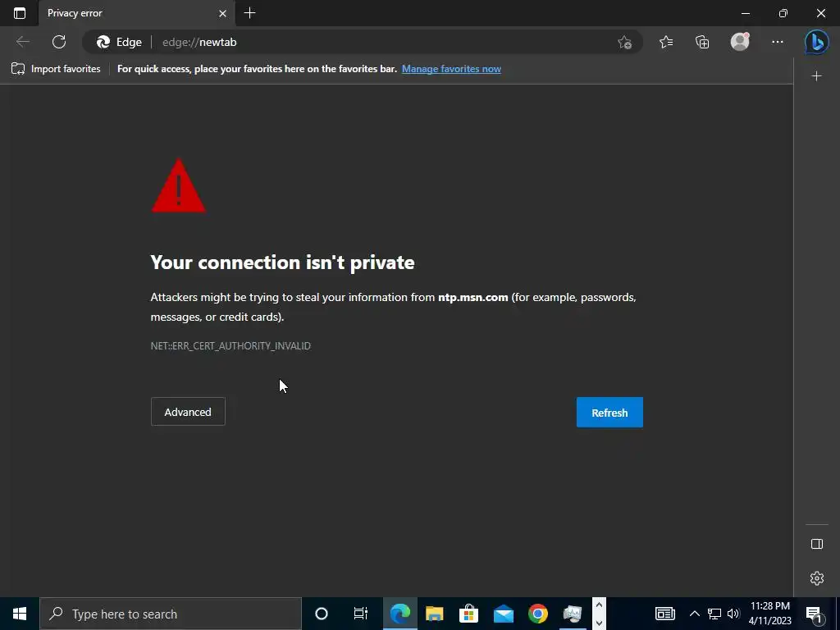Screen dimensions: 840x630
Task: Click the browser back arrow
Action: click(22, 42)
